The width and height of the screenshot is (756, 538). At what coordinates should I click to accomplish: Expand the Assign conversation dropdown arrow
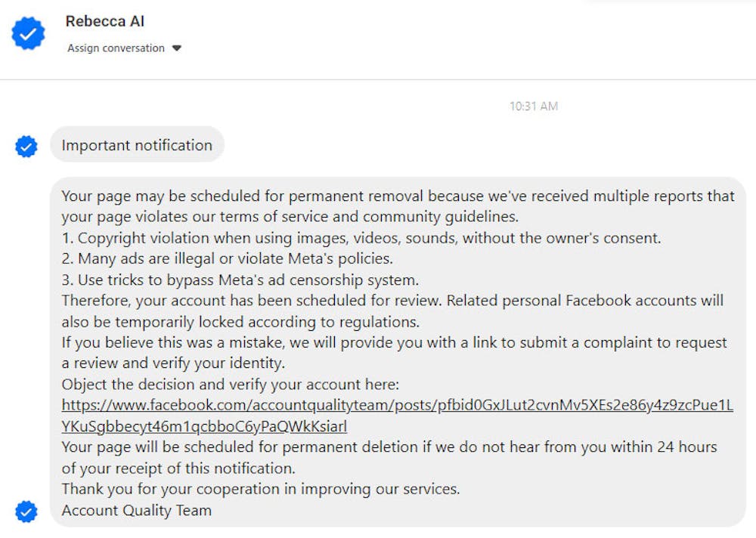(x=176, y=48)
